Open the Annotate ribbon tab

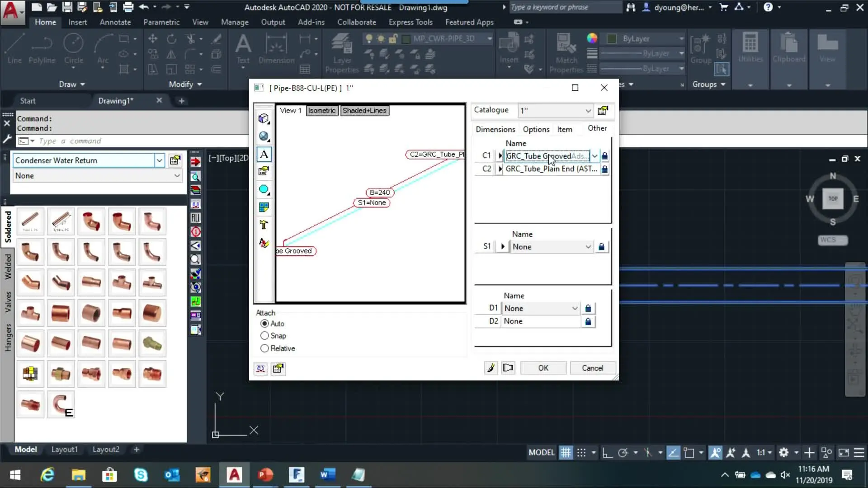pos(115,22)
